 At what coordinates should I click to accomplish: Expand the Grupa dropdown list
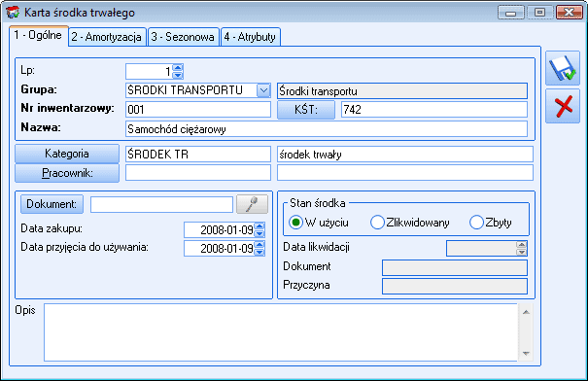263,90
